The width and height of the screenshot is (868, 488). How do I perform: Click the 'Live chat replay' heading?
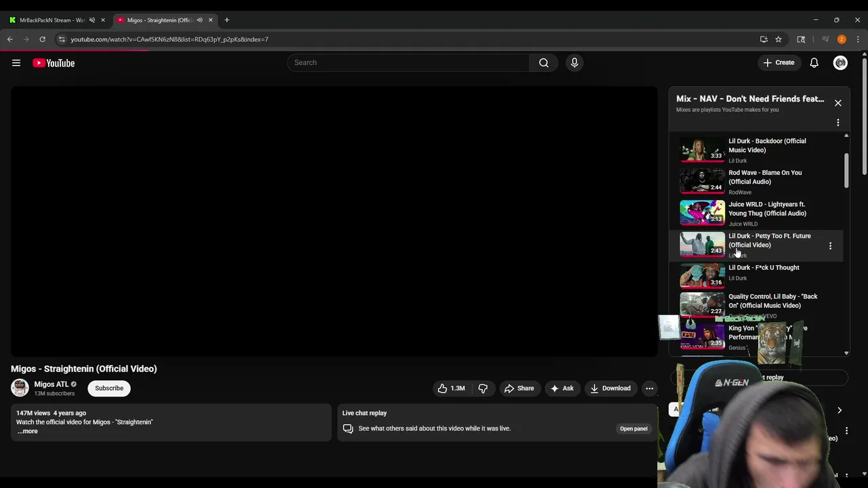(364, 413)
